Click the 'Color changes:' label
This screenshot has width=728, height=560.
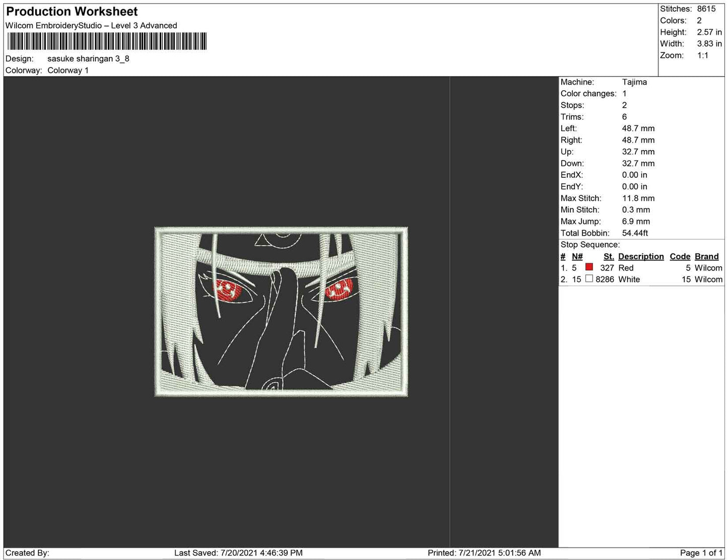588,94
